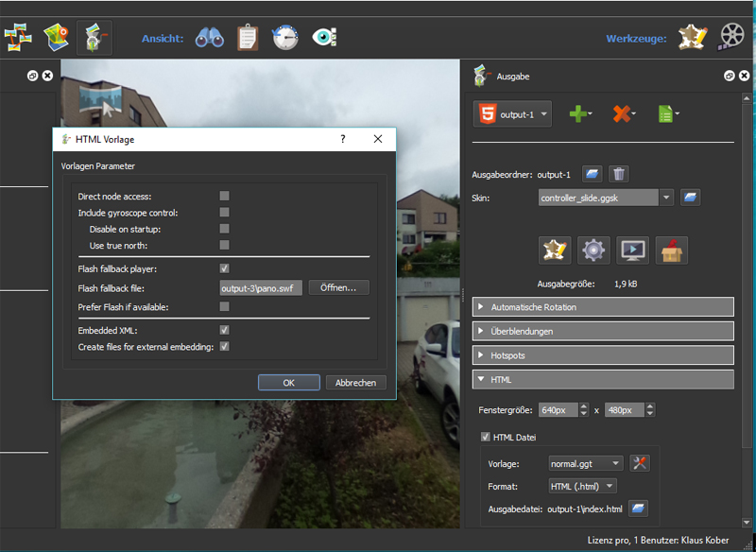
Task: Open the Format HTML (.html) dropdown
Action: [583, 486]
